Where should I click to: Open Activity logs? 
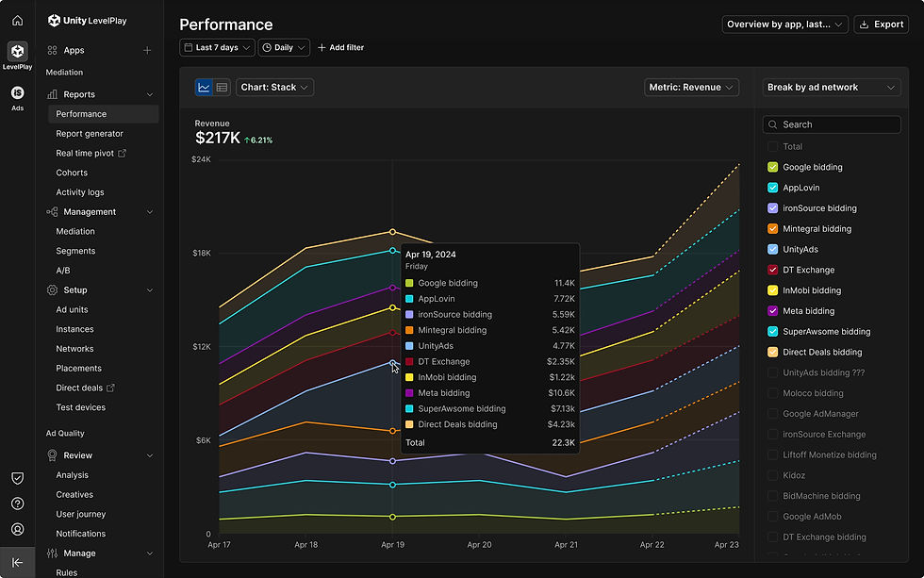80,192
